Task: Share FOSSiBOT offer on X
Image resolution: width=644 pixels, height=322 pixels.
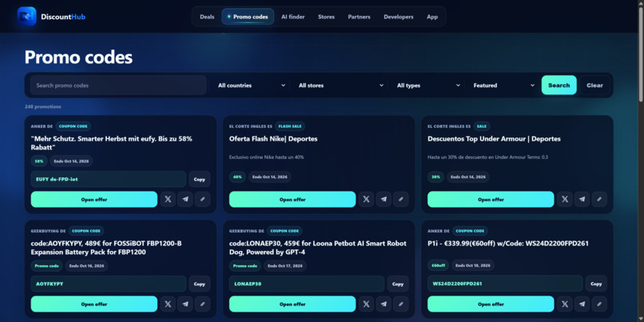Action: (x=168, y=304)
